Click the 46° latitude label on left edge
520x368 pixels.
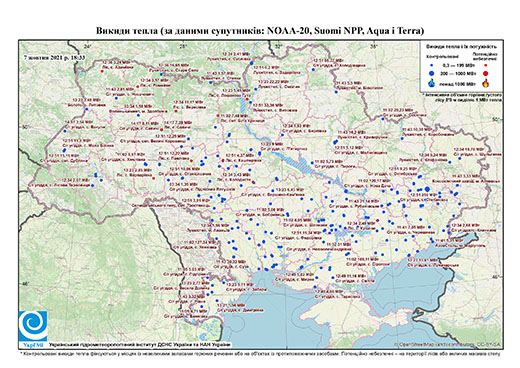tap(25, 283)
